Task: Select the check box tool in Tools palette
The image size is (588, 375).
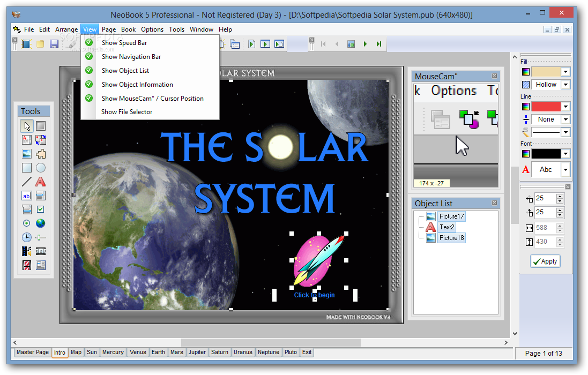Action: (x=41, y=209)
